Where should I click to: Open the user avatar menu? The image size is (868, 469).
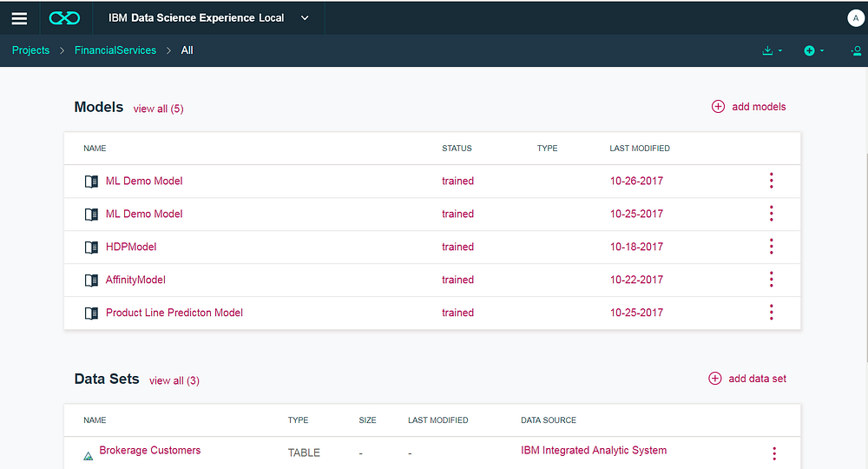tap(856, 17)
